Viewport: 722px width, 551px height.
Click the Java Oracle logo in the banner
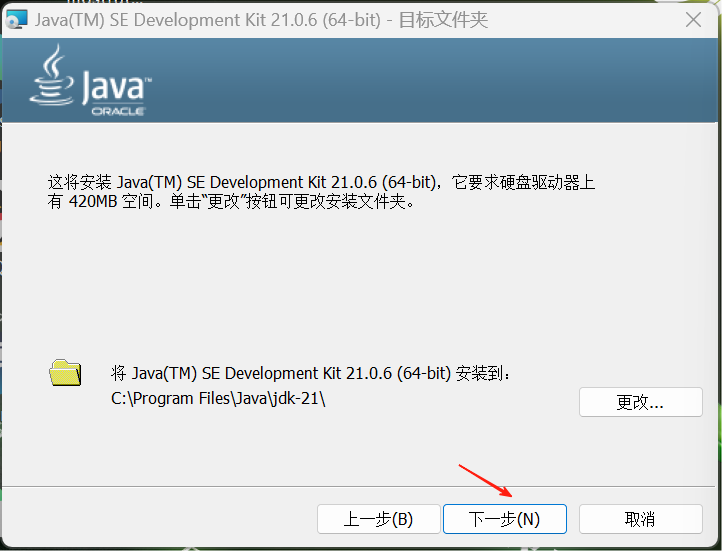[91, 80]
